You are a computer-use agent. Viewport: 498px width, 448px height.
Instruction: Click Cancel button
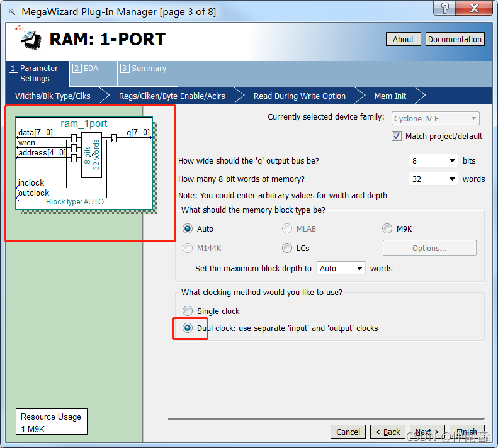(x=348, y=432)
